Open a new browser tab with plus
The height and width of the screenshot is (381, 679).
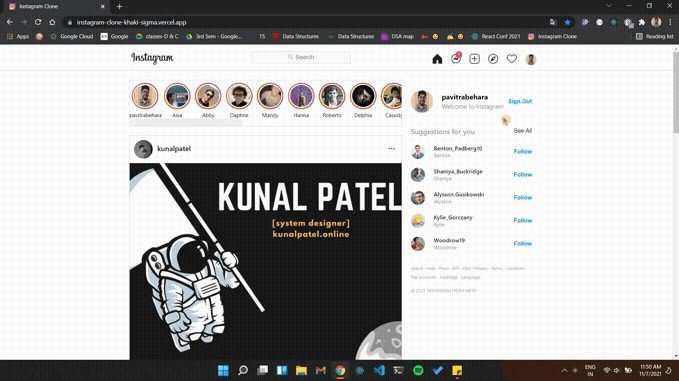[x=120, y=6]
